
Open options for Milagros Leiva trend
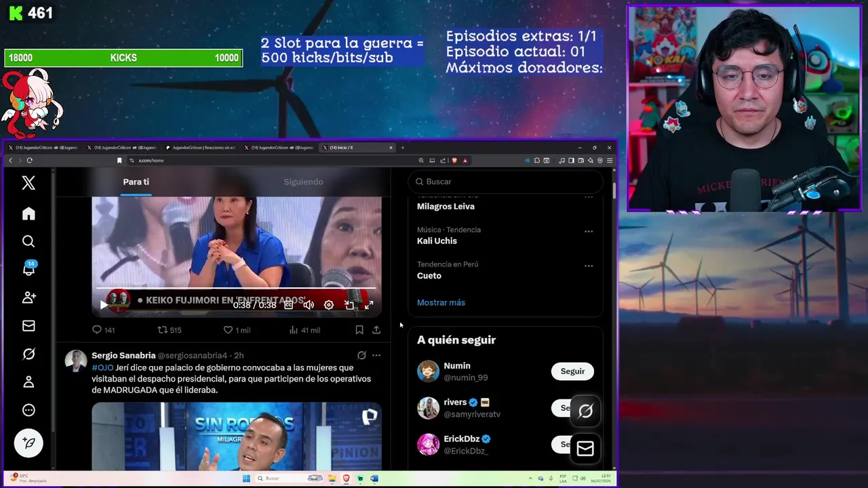[589, 197]
